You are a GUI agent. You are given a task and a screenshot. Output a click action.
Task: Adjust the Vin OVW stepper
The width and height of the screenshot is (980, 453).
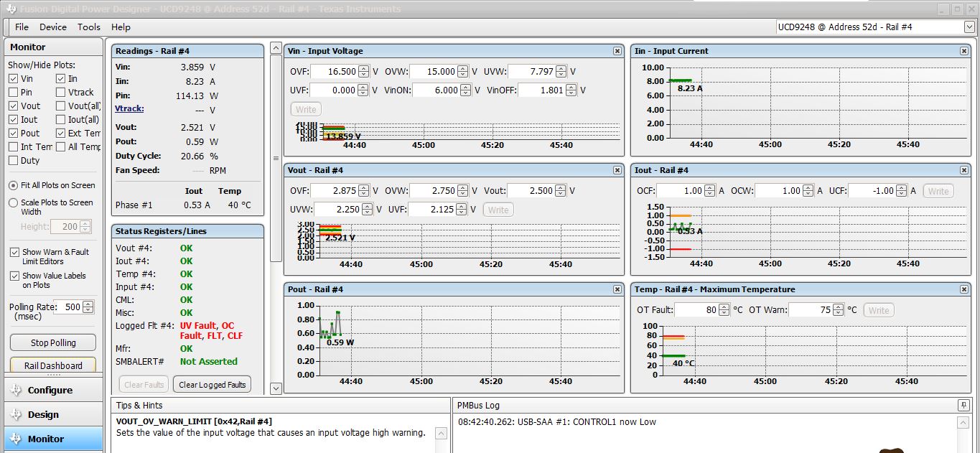[463, 72]
